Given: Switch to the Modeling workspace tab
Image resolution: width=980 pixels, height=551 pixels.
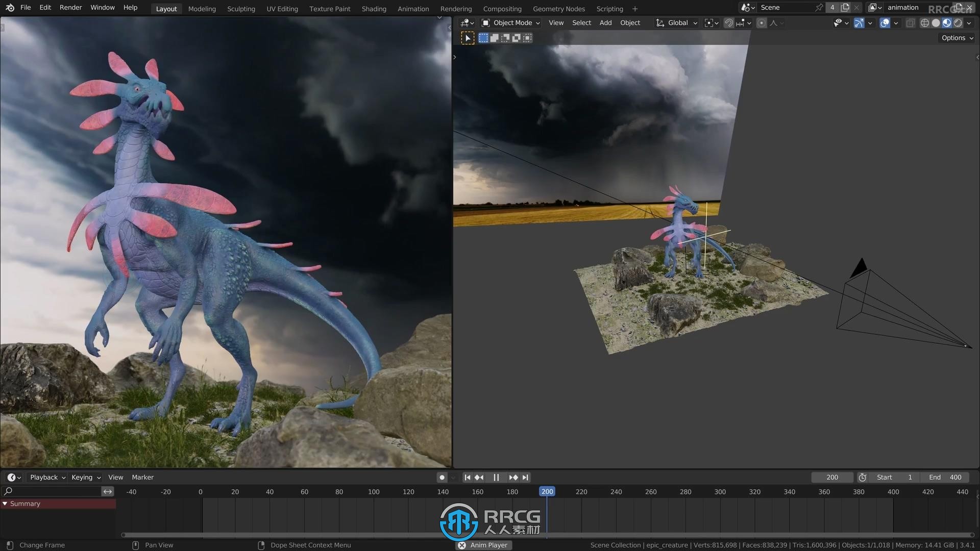Looking at the screenshot, I should pos(202,9).
